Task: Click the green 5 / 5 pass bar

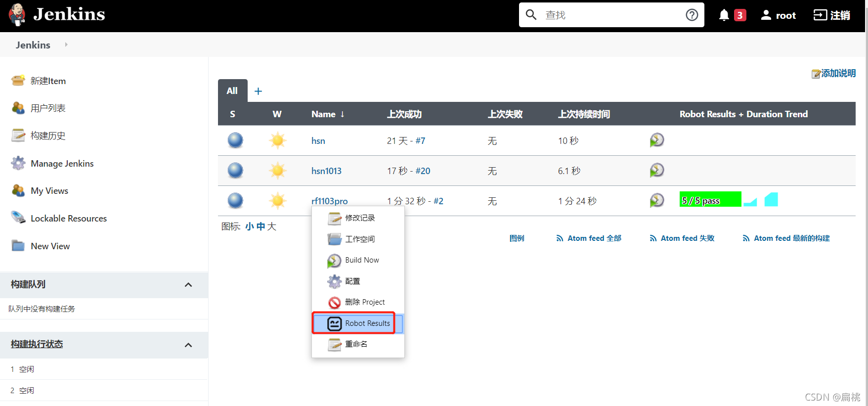Action: coord(710,199)
